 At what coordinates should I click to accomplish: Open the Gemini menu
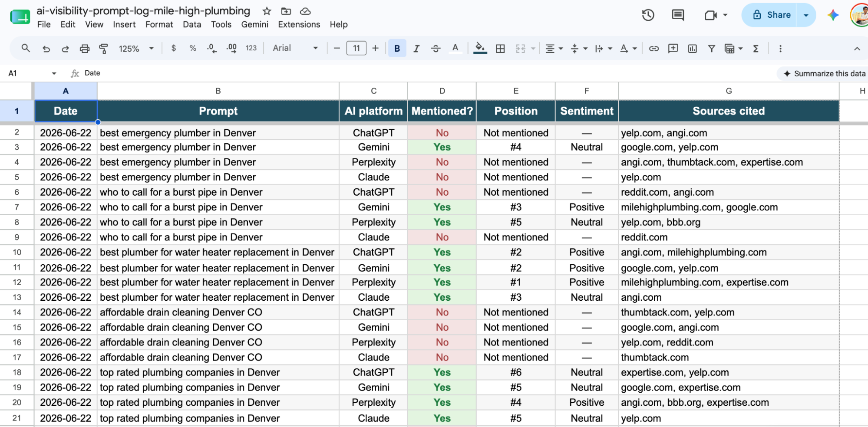255,24
